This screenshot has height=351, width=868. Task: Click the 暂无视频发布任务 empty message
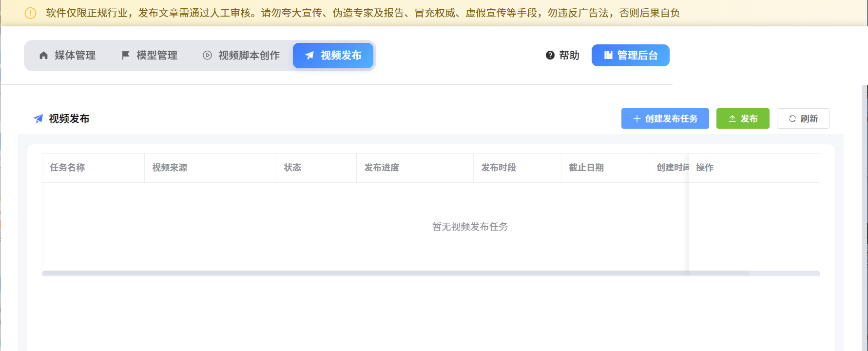(x=470, y=227)
